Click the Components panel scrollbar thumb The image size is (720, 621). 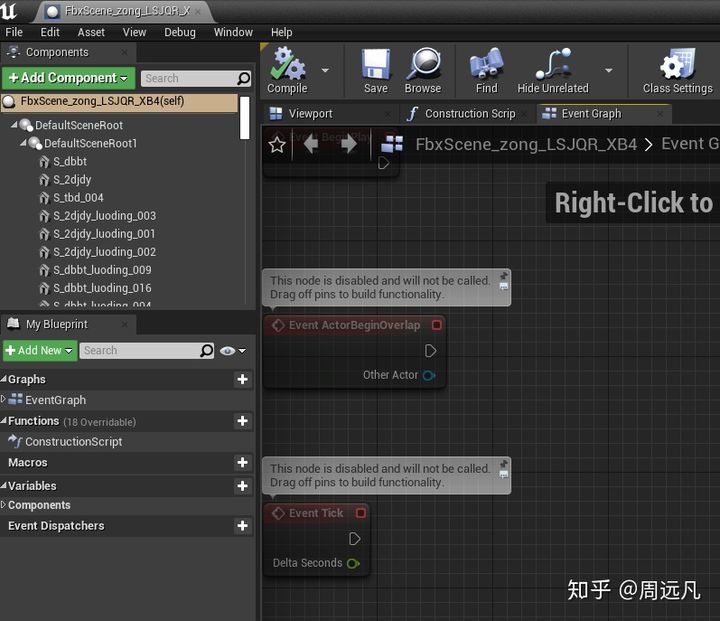point(245,118)
